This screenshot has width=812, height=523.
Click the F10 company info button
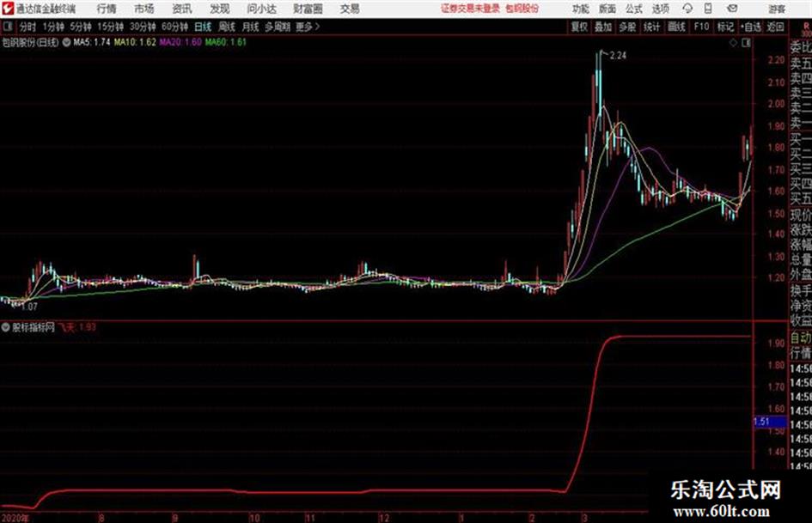coord(701,27)
